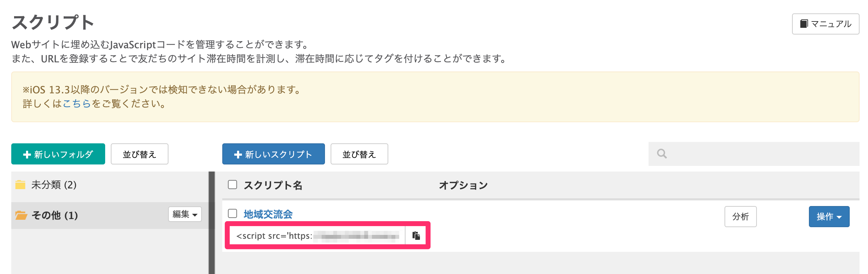Image resolution: width=868 pixels, height=274 pixels.
Task: Click into the script search field
Action: pyautogui.click(x=760, y=154)
